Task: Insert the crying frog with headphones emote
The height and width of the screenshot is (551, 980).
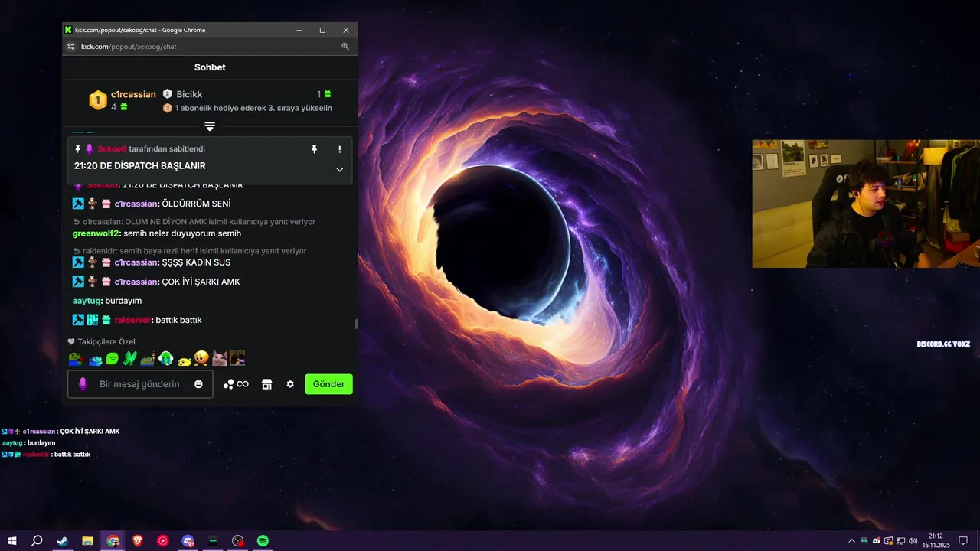Action: click(166, 357)
